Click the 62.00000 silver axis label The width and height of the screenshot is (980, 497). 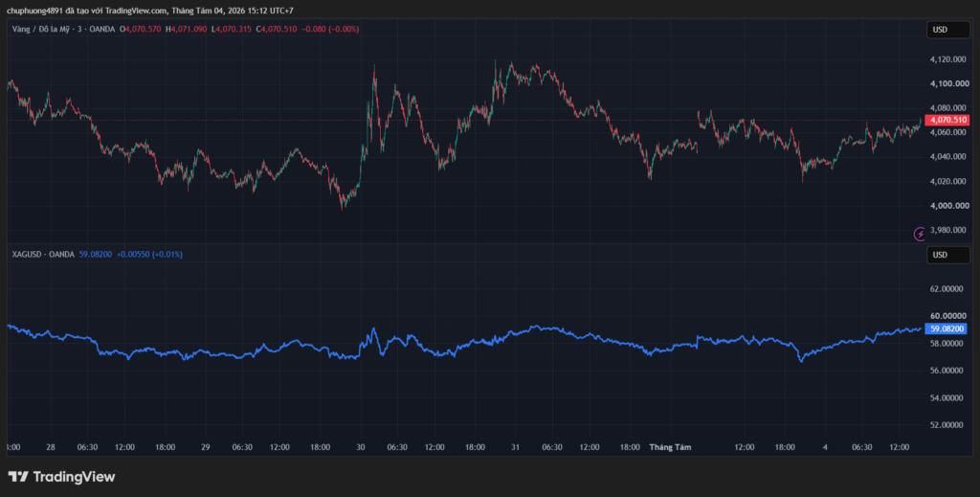point(948,289)
